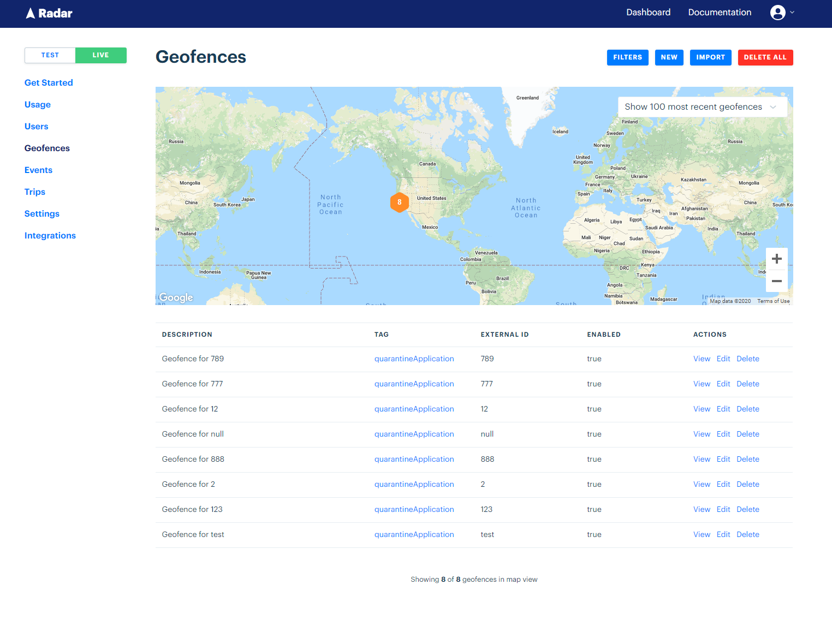Click the EXTERNAL ID column header
The width and height of the screenshot is (832, 644).
pyautogui.click(x=504, y=335)
